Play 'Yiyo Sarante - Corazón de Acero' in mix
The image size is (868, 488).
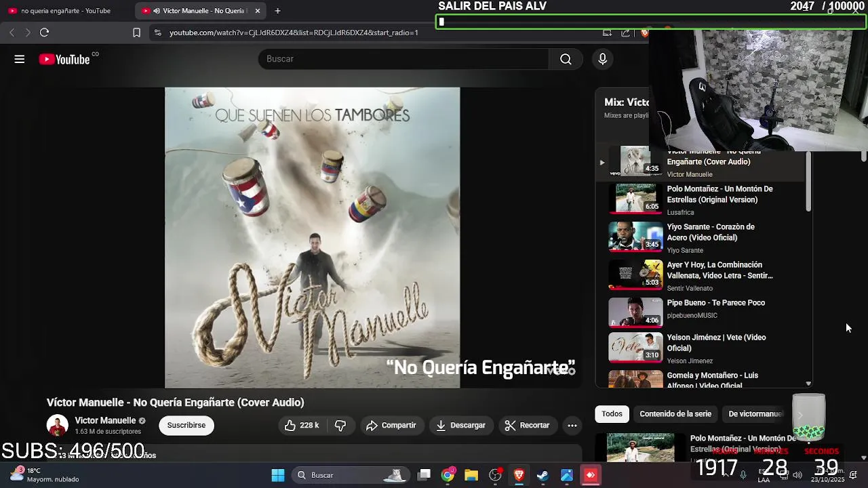coord(711,232)
